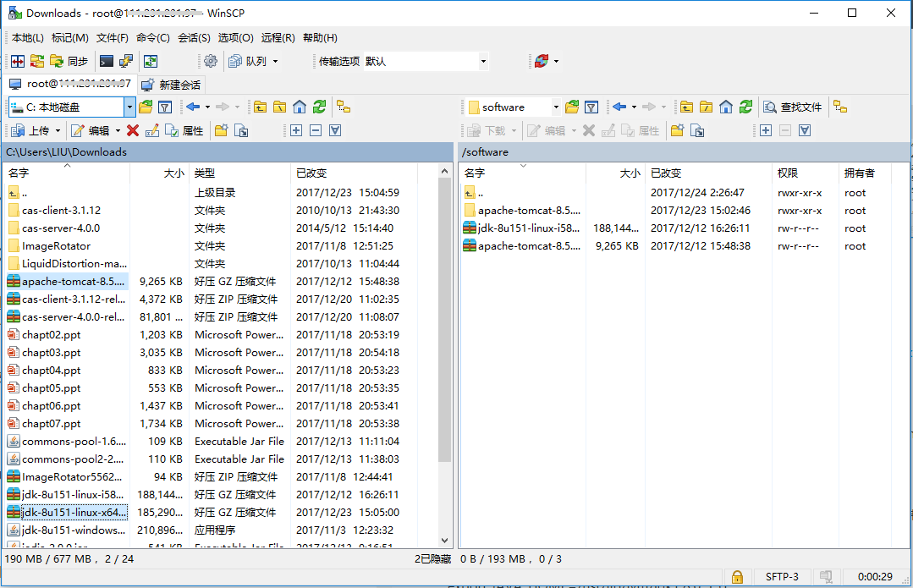The image size is (913, 588).
Task: Go to local parent directory icon
Action: pos(261,107)
